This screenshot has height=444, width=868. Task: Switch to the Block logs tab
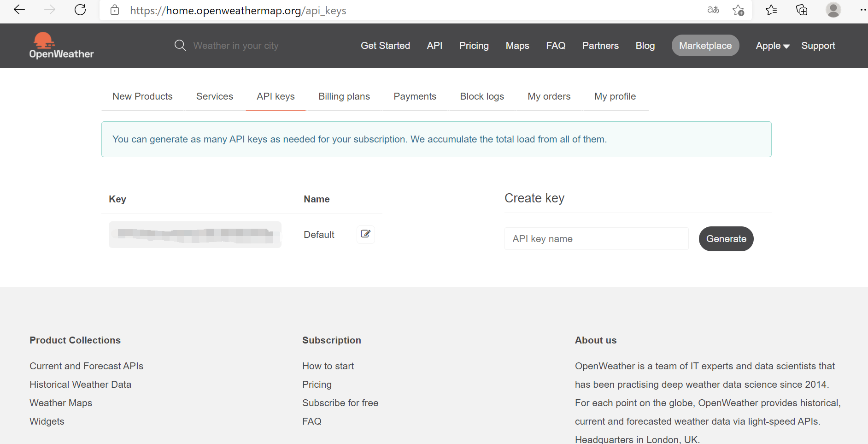[x=482, y=96]
